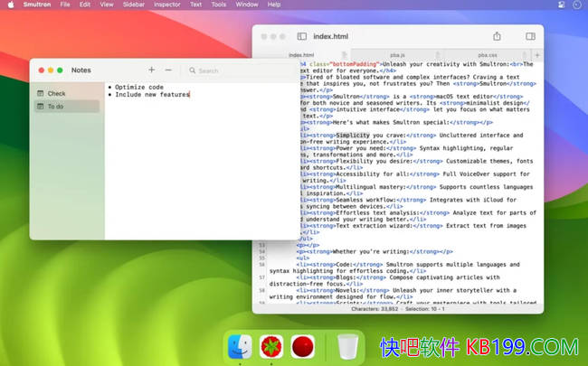The width and height of the screenshot is (588, 366).
Task: Click the share icon in editor toolbar
Action: (x=497, y=36)
